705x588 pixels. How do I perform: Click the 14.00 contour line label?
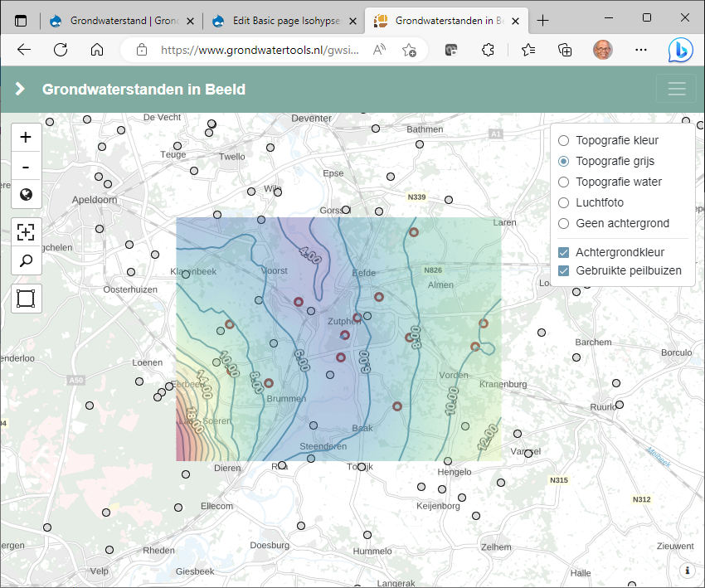[x=204, y=384]
